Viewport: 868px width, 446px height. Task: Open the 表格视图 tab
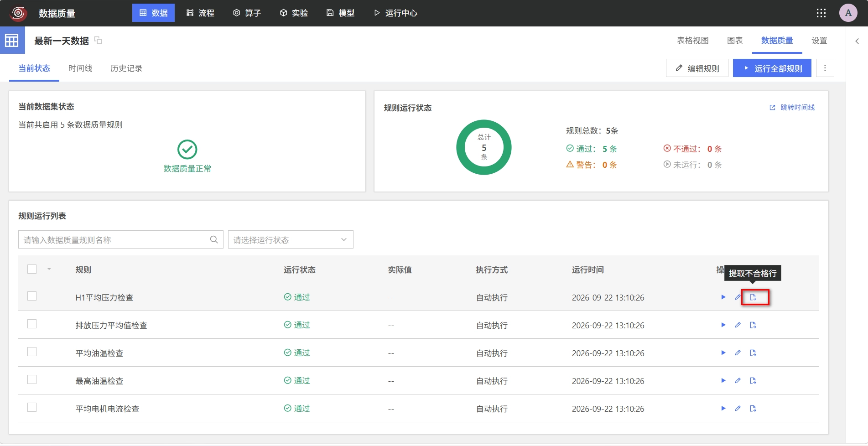pyautogui.click(x=692, y=40)
